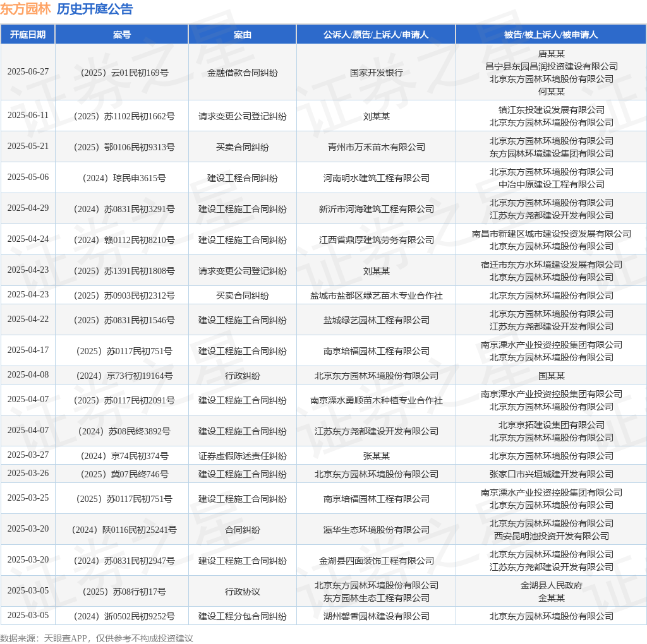
Task: Click plaintiff 江西省鼎厚建筑劳务有限公司
Action: coord(377,240)
